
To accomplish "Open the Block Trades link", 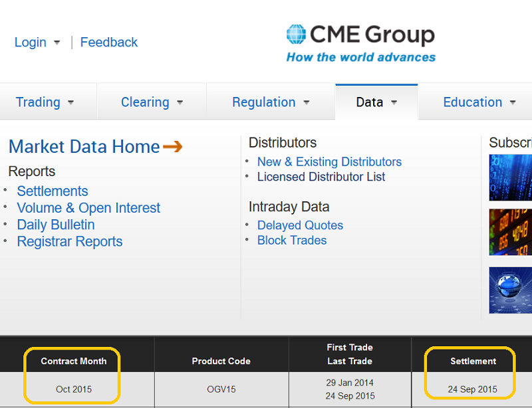I will [292, 241].
